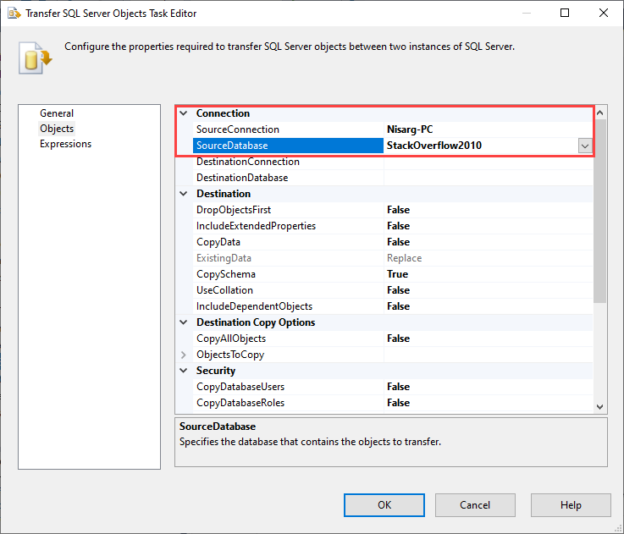This screenshot has width=624, height=534.
Task: Collapse the Security category
Action: coord(183,370)
